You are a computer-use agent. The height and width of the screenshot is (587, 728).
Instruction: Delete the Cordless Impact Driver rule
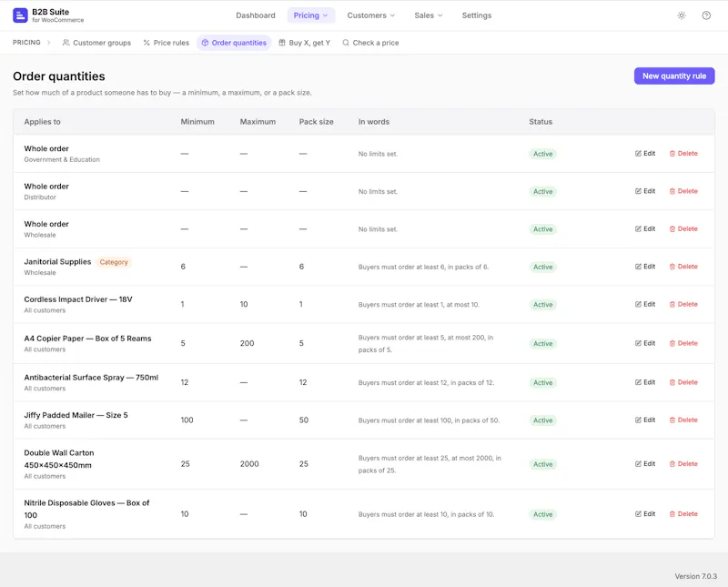[x=683, y=304]
